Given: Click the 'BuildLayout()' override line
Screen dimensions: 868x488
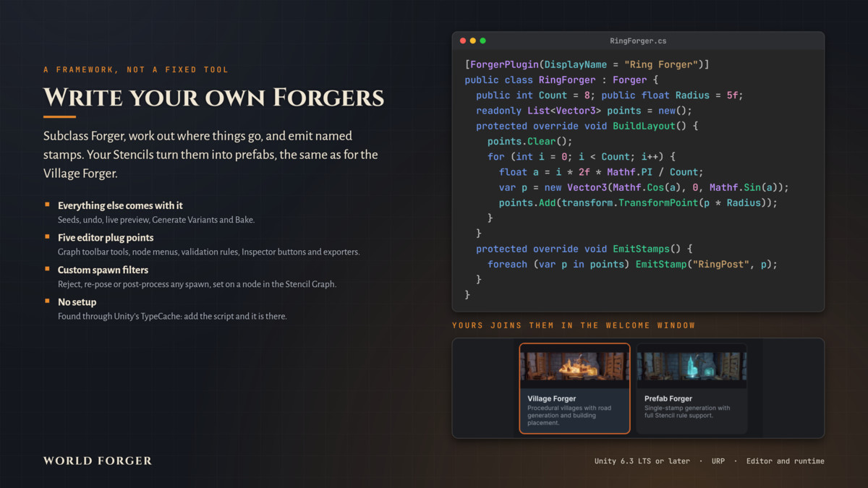Looking at the screenshot, I should click(586, 126).
